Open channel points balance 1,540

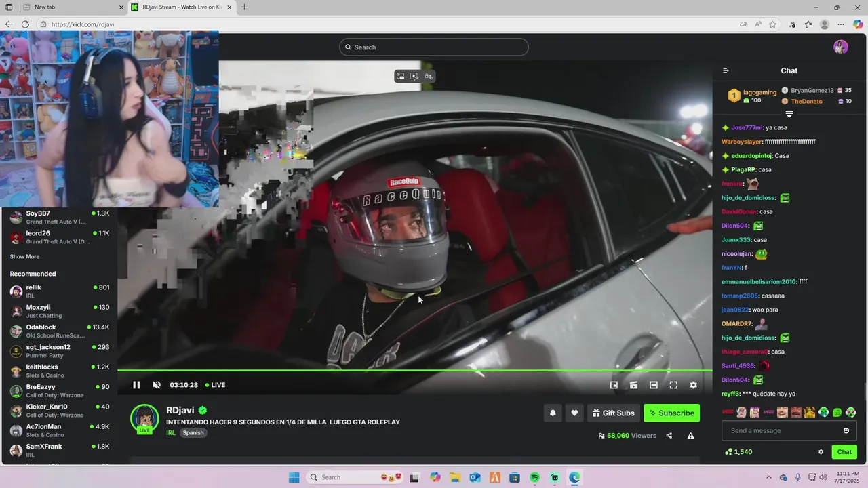(738, 452)
